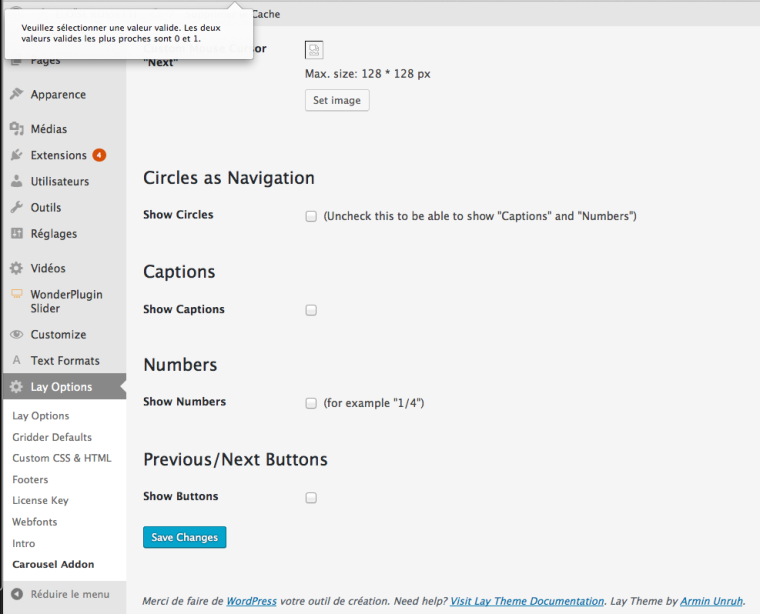Click the Customize eye icon

16,335
